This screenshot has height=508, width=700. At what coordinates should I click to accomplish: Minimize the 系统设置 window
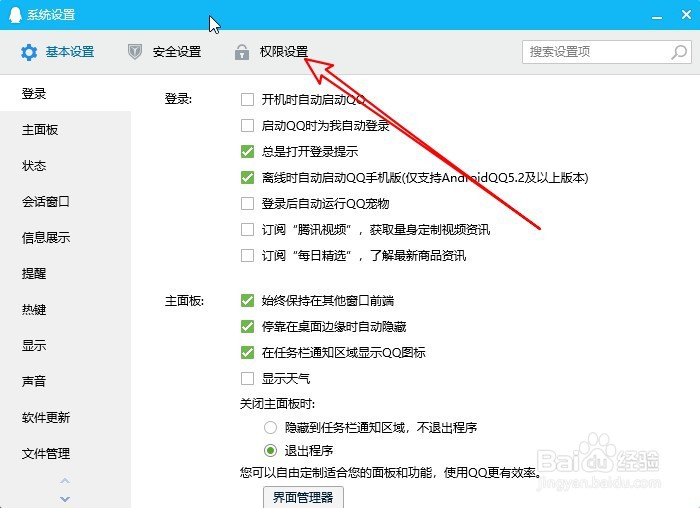(x=657, y=17)
